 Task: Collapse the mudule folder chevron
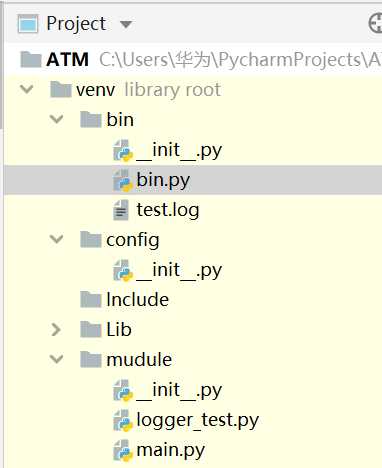[x=57, y=359]
